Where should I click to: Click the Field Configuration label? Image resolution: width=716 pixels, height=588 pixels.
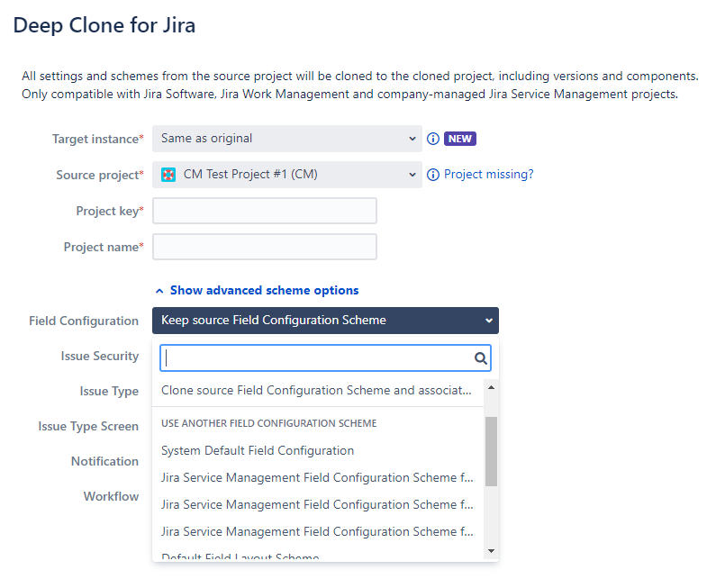tap(84, 321)
